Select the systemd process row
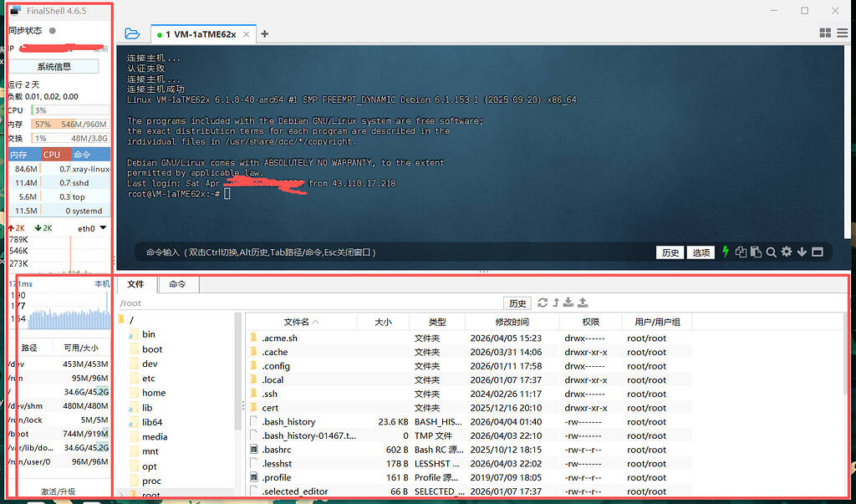Screen dimensions: 856x504 point(59,211)
